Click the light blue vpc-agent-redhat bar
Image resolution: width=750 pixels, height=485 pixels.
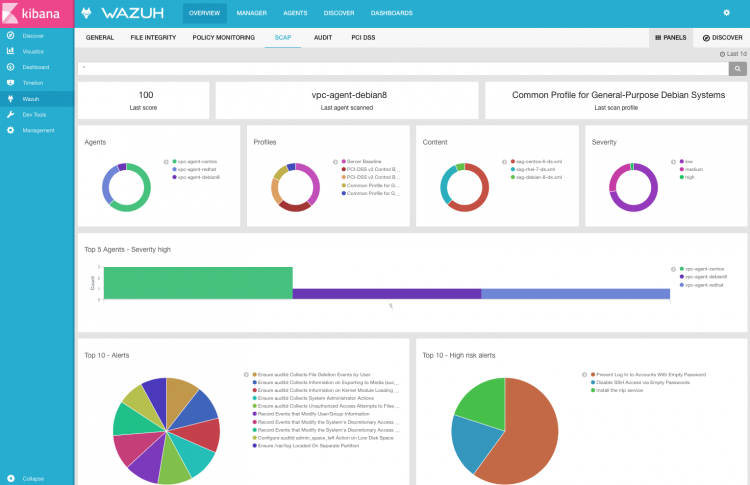pyautogui.click(x=575, y=294)
